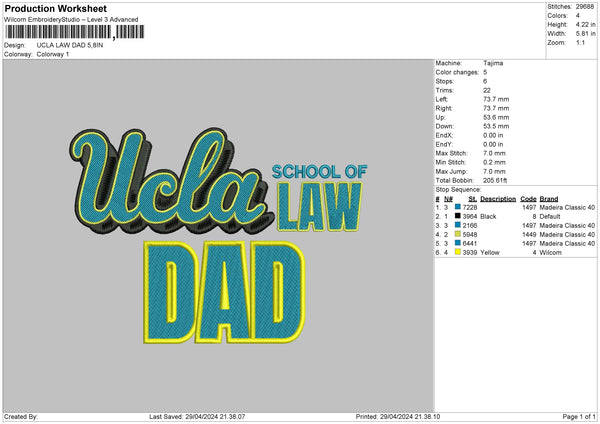Click the Up value 53.6 mm
600x424 pixels.
point(496,117)
